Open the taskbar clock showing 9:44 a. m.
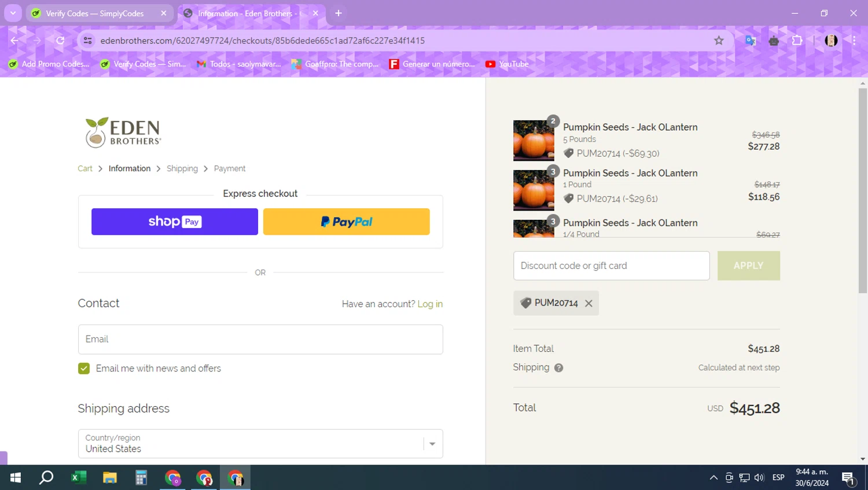The image size is (868, 490). tap(812, 477)
